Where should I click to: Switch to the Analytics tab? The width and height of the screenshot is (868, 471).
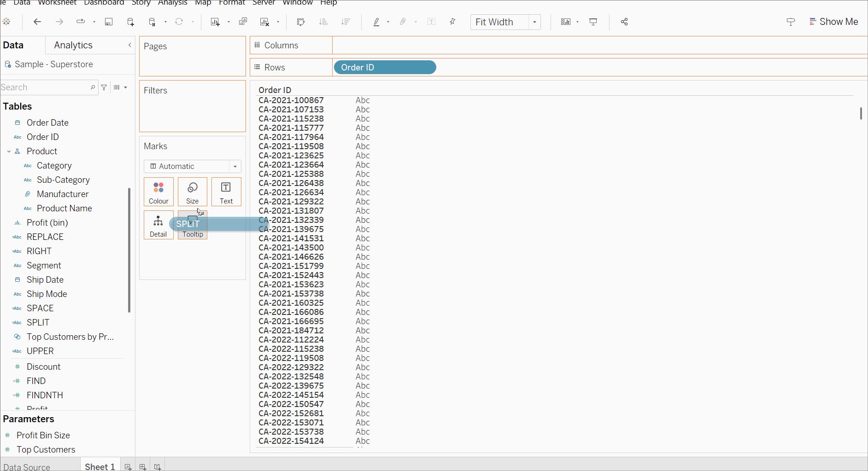(x=73, y=45)
